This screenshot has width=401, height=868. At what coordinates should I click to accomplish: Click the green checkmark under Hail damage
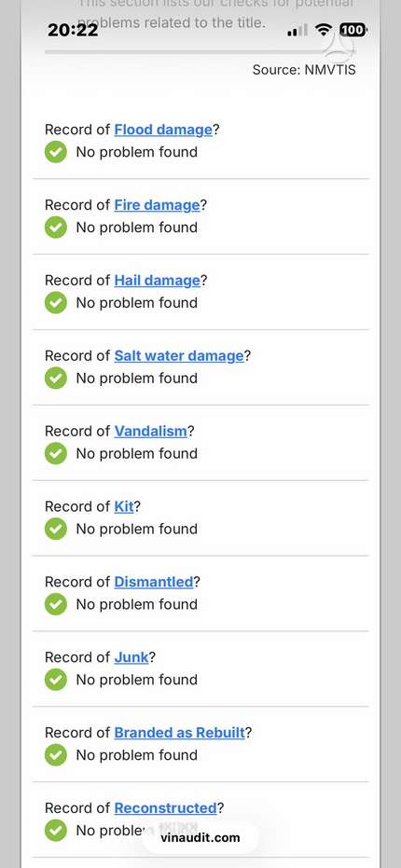[x=55, y=302]
